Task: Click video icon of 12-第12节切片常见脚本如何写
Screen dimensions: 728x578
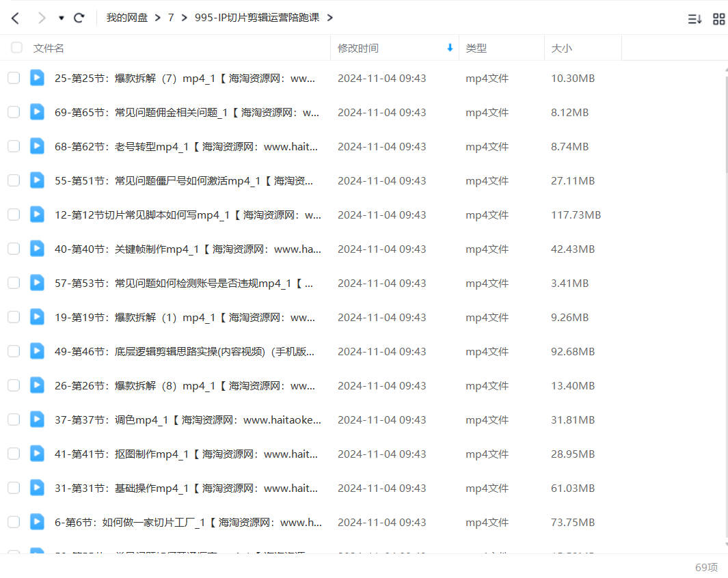Action: pos(37,215)
